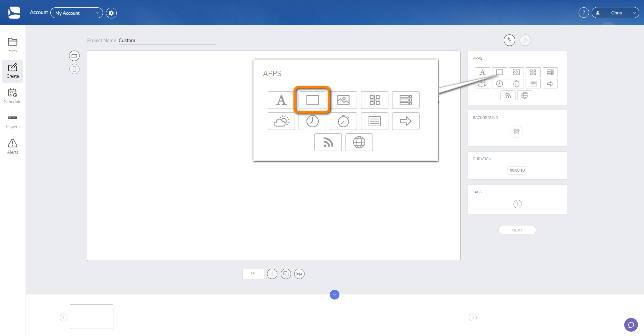644x336 pixels.
Task: Show later slide thumbnails with the right arrow
Action: tap(473, 317)
